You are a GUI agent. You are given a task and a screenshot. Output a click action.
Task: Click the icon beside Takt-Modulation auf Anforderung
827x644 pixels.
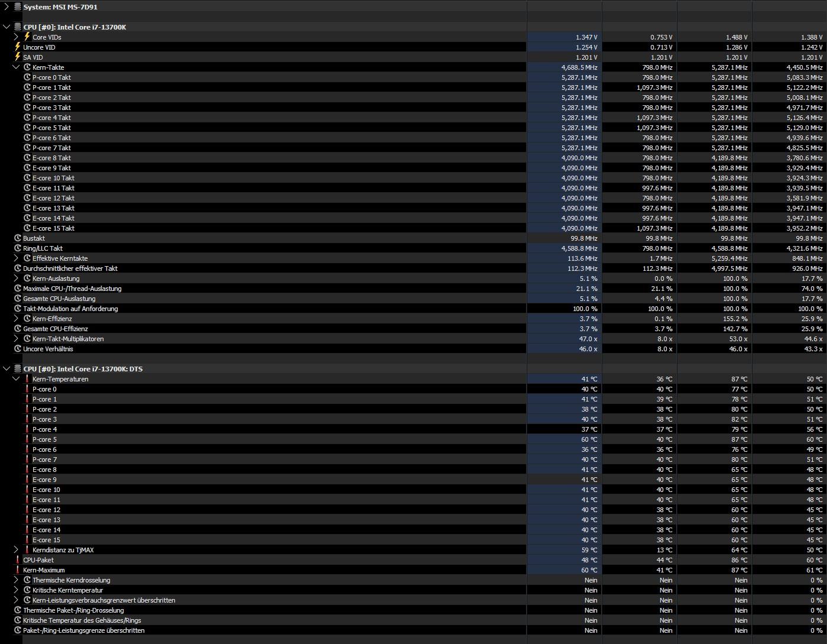tap(18, 309)
